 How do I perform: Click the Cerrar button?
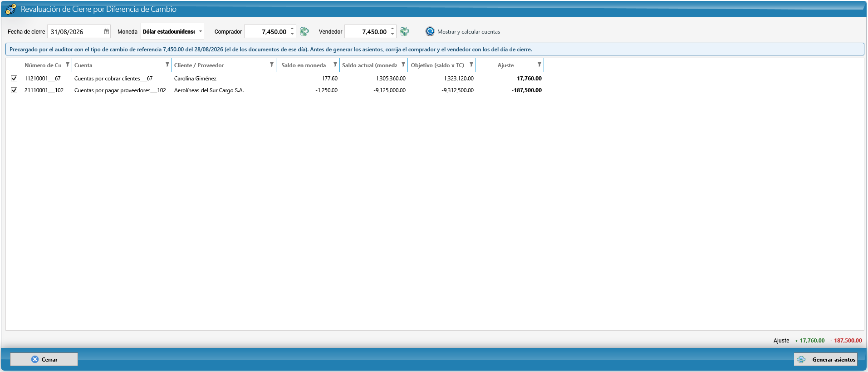pos(44,359)
